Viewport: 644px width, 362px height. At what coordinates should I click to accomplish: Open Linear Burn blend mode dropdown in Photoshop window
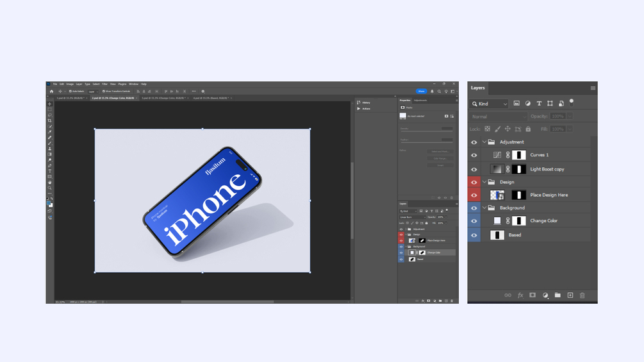pyautogui.click(x=413, y=217)
